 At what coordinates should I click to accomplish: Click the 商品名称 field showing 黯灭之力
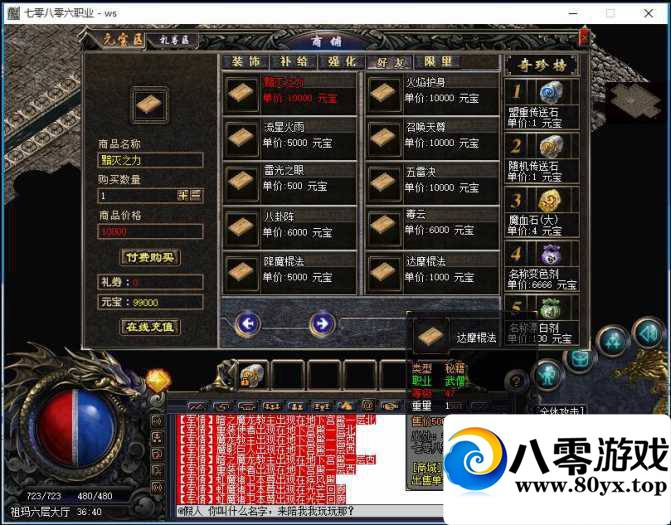click(x=150, y=160)
